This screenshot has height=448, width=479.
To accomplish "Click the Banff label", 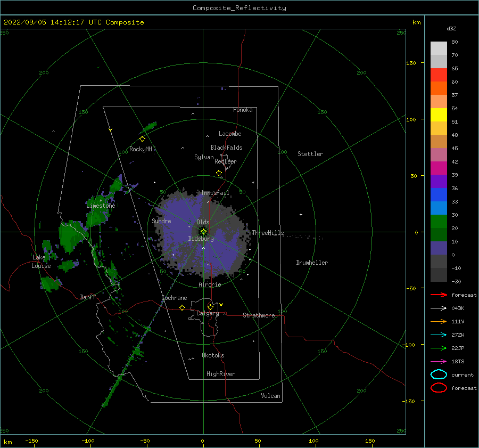I will point(88,297).
